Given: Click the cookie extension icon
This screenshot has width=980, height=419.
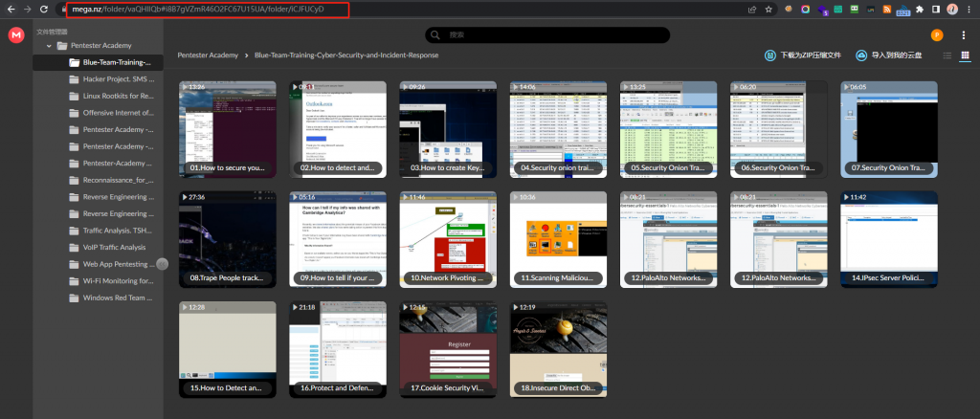Looking at the screenshot, I should (x=790, y=10).
